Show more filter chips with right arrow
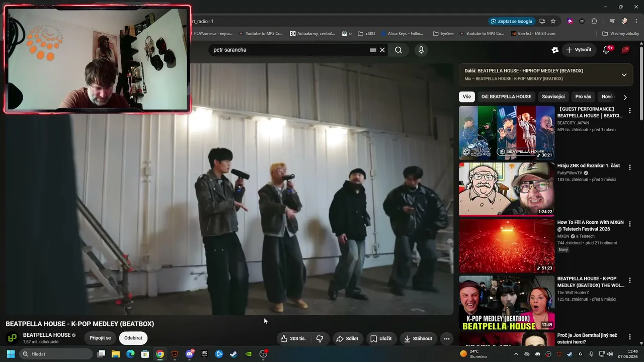The image size is (644, 362). click(625, 97)
